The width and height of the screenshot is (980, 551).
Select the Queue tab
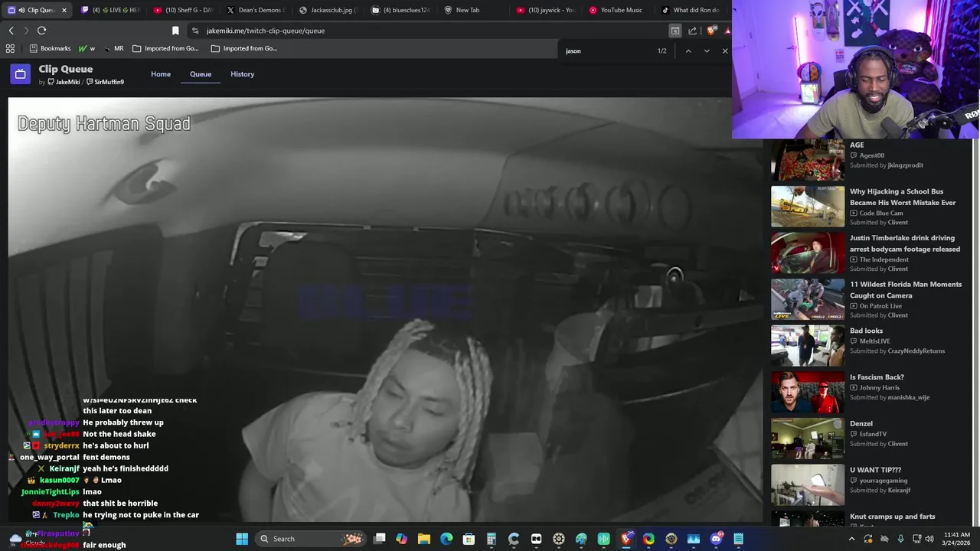click(201, 74)
